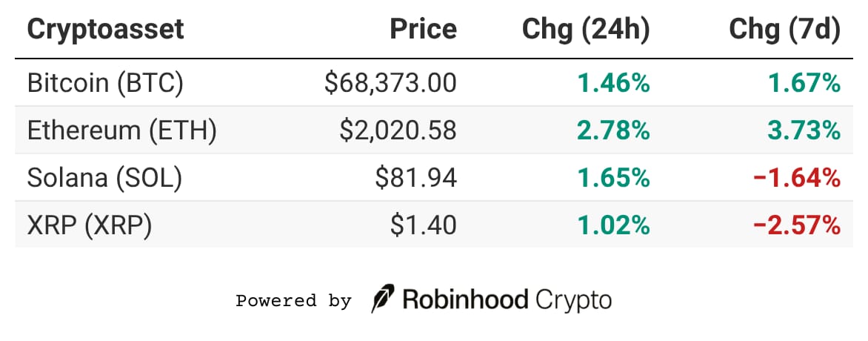Click Ethereum price $2,020.58

click(x=398, y=130)
